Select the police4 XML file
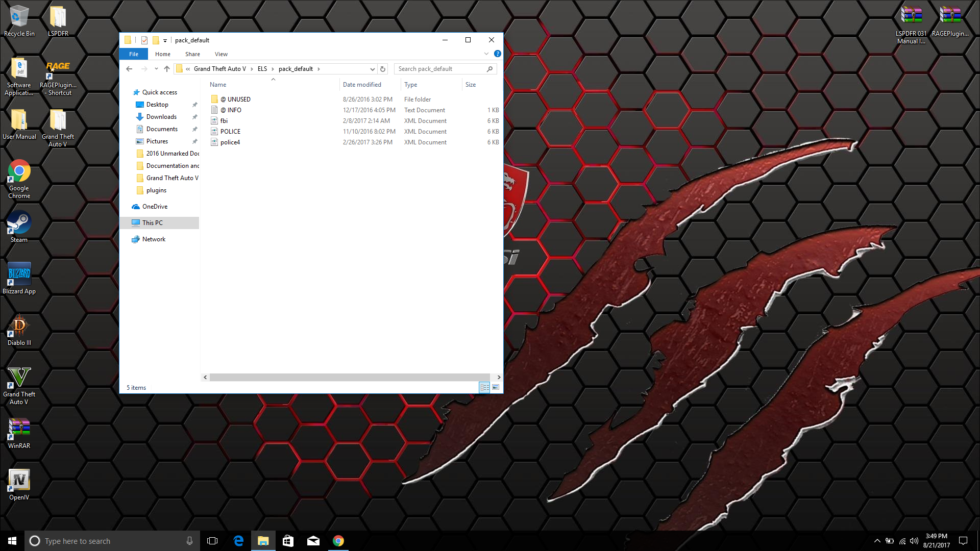Image resolution: width=980 pixels, height=551 pixels. (230, 142)
